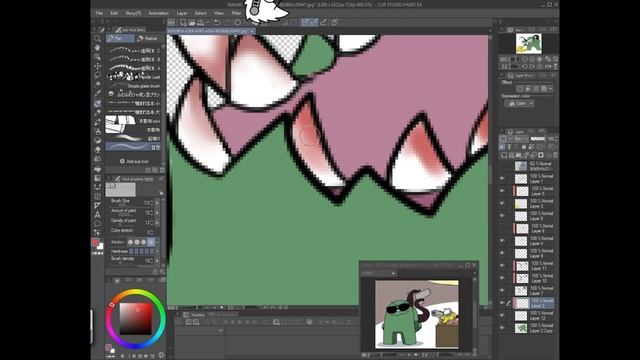Select the Auto select wand tool

coord(97,84)
